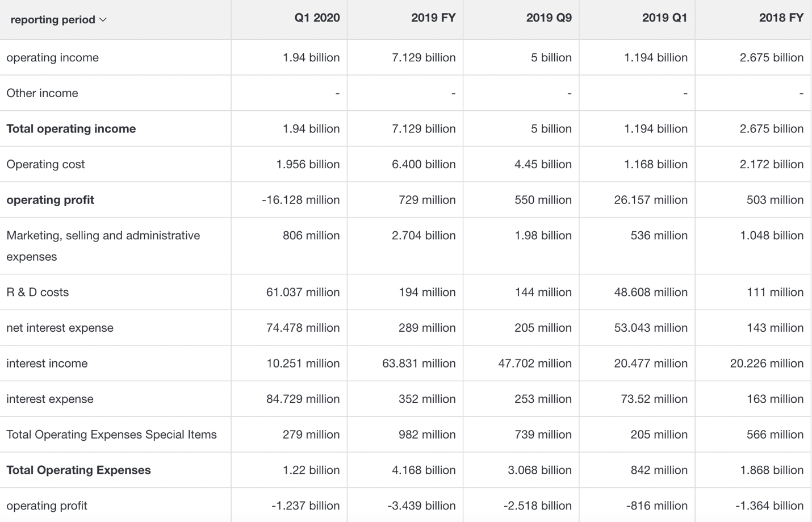Screen dimensions: 812x522
Task: Click the Marketing, selling and administrative expenses label
Action: click(103, 246)
